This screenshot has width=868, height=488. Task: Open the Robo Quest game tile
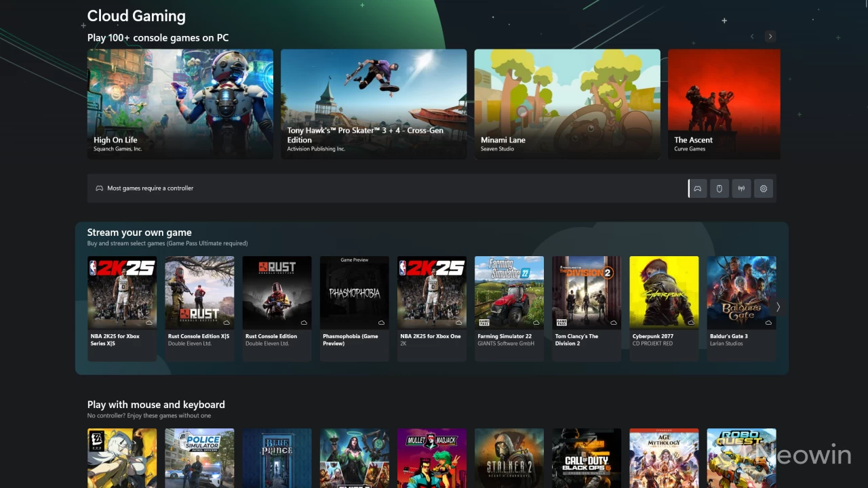[x=741, y=458]
